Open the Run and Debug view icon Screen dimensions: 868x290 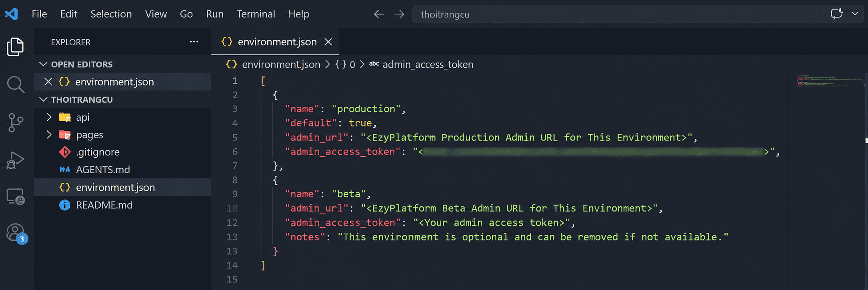[x=16, y=160]
